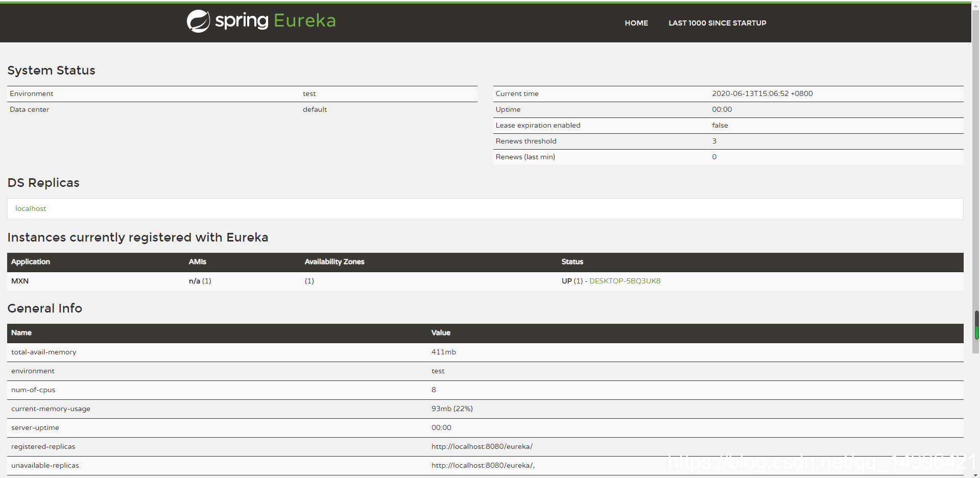The image size is (980, 478).
Task: Open the localhost replica link
Action: tap(31, 208)
